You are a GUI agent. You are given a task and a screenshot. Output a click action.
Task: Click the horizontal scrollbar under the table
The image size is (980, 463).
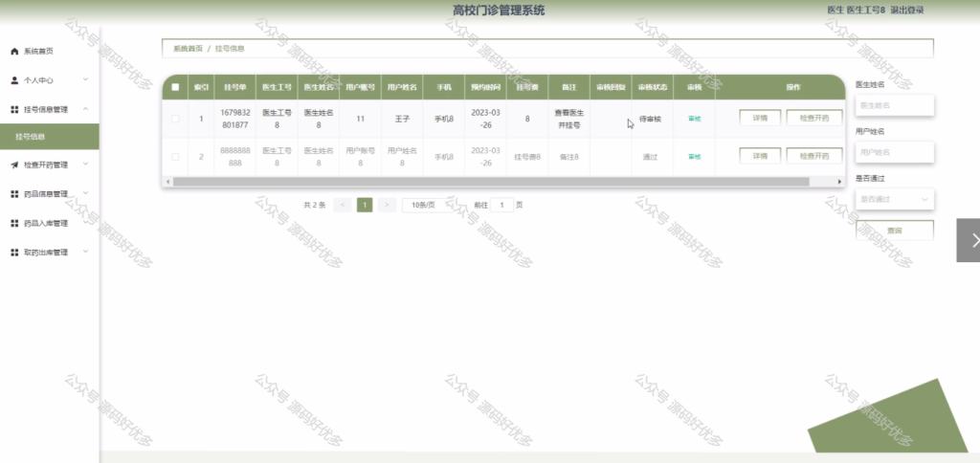[491, 182]
